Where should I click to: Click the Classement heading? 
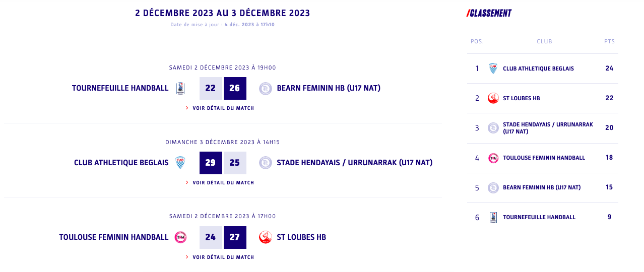coord(489,13)
